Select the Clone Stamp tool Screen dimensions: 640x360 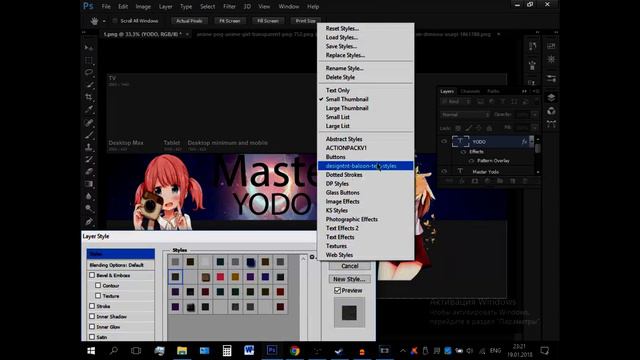point(89,147)
